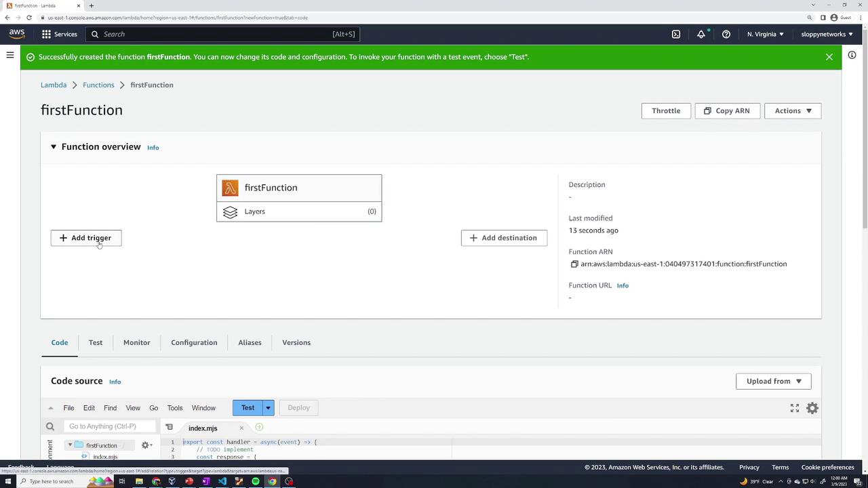Open the Services grid menu

pyautogui.click(x=59, y=34)
